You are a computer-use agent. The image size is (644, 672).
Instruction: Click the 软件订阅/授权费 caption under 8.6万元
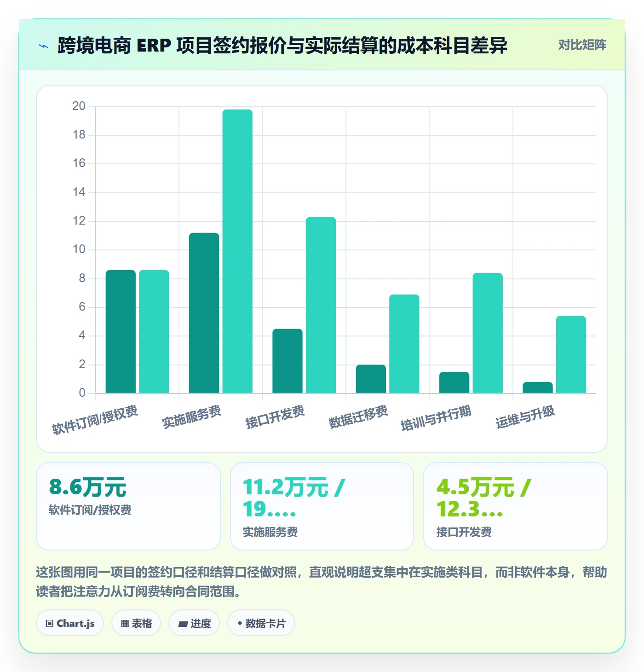pyautogui.click(x=90, y=510)
